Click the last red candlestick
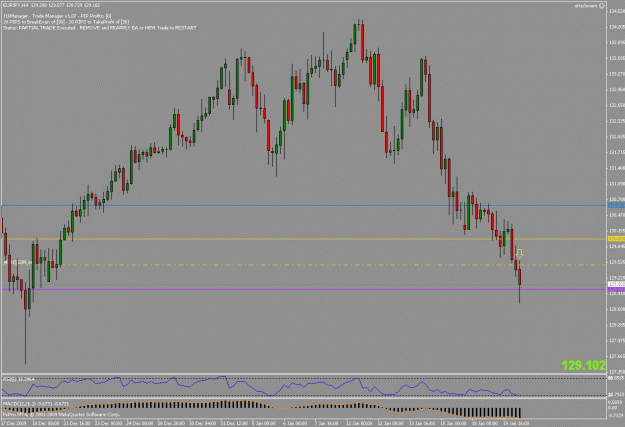The height and width of the screenshot is (427, 625). (520, 281)
